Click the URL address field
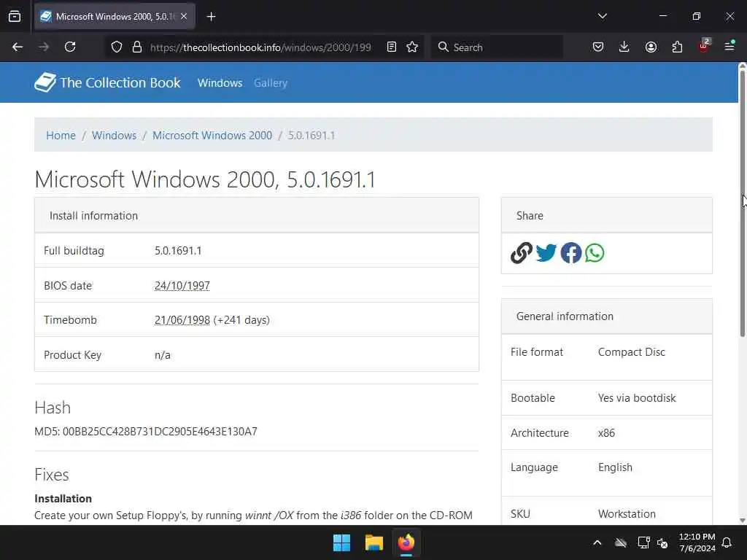The image size is (747, 560). coord(260,47)
